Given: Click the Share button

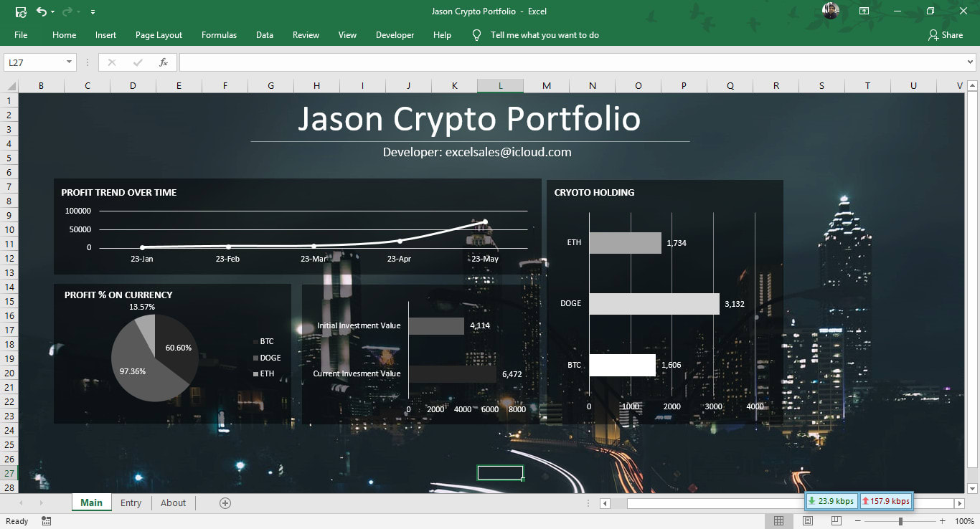Looking at the screenshot, I should (946, 34).
